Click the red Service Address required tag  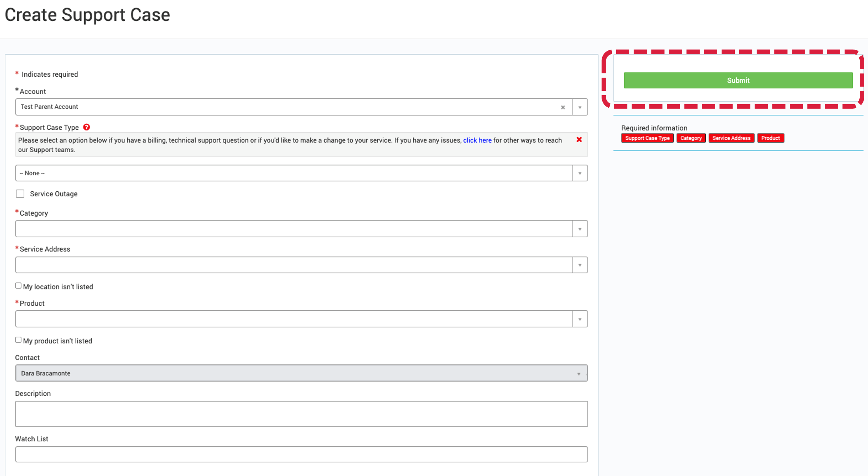[731, 138]
